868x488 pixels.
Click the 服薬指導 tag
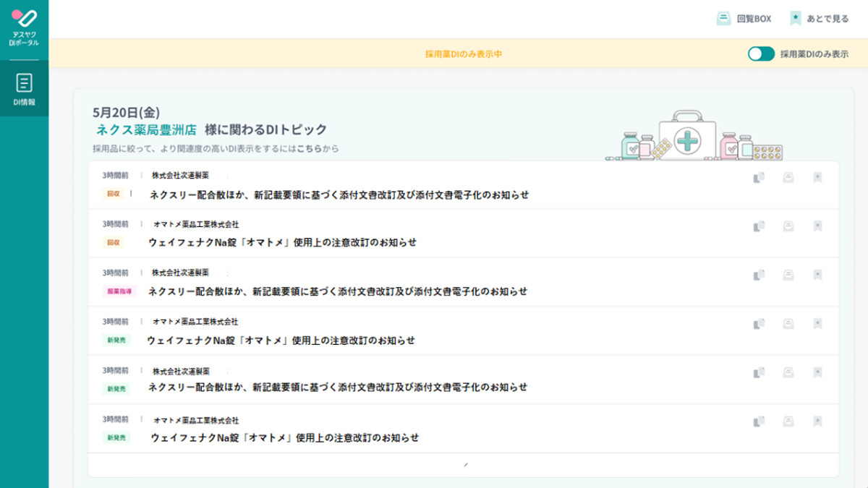(119, 291)
